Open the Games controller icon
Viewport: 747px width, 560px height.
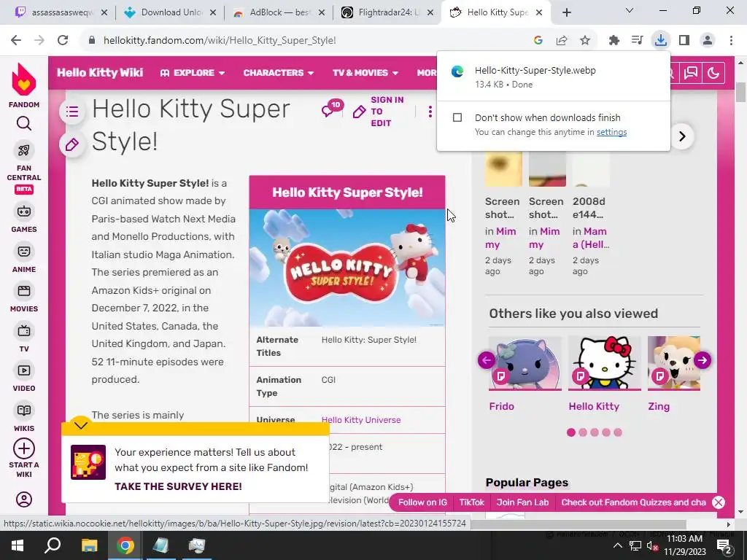coord(24,211)
